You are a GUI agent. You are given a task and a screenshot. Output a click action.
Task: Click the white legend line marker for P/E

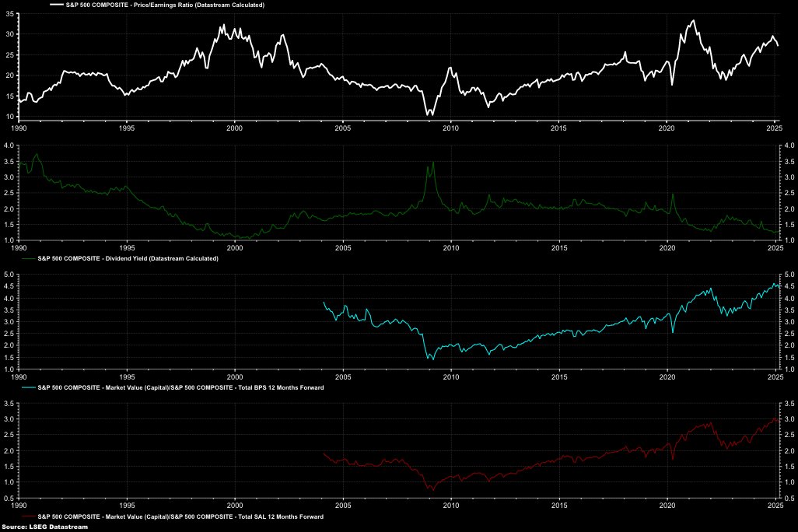pyautogui.click(x=57, y=5)
